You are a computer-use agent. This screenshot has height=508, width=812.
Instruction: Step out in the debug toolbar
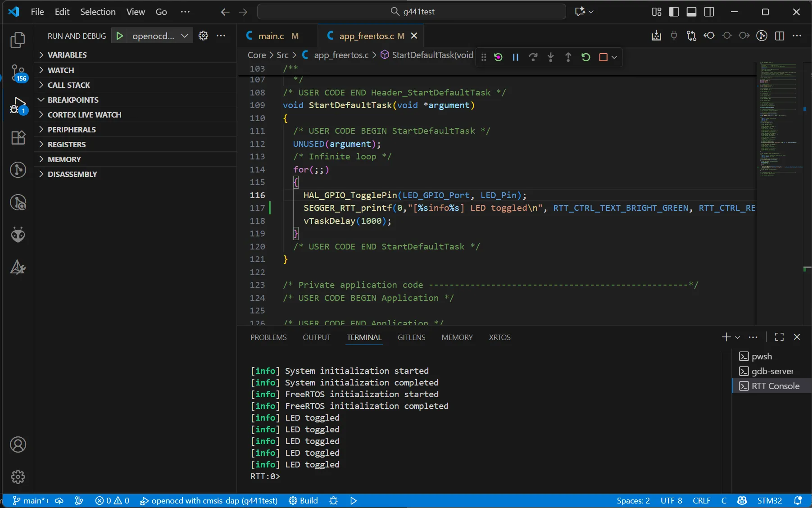[568, 57]
